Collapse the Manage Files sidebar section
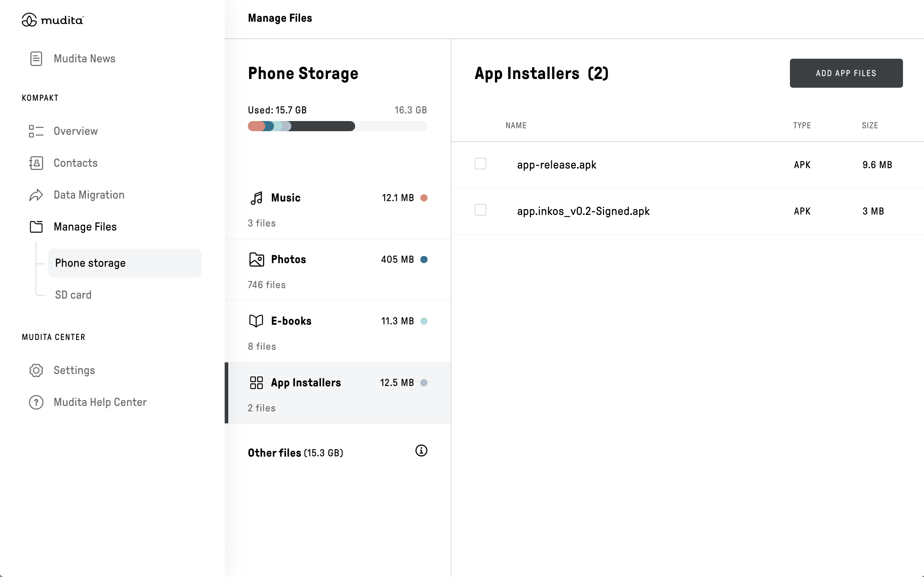The height and width of the screenshot is (577, 924). tap(85, 227)
